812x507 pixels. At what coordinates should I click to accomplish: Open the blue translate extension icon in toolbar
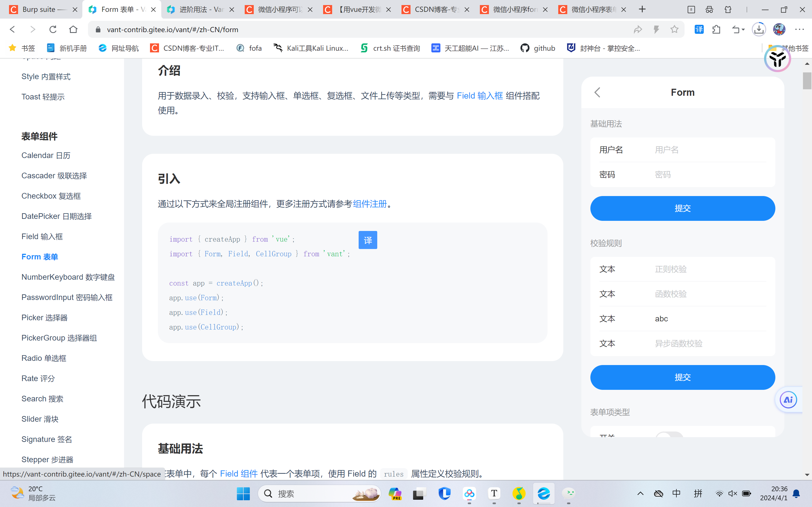pos(699,30)
